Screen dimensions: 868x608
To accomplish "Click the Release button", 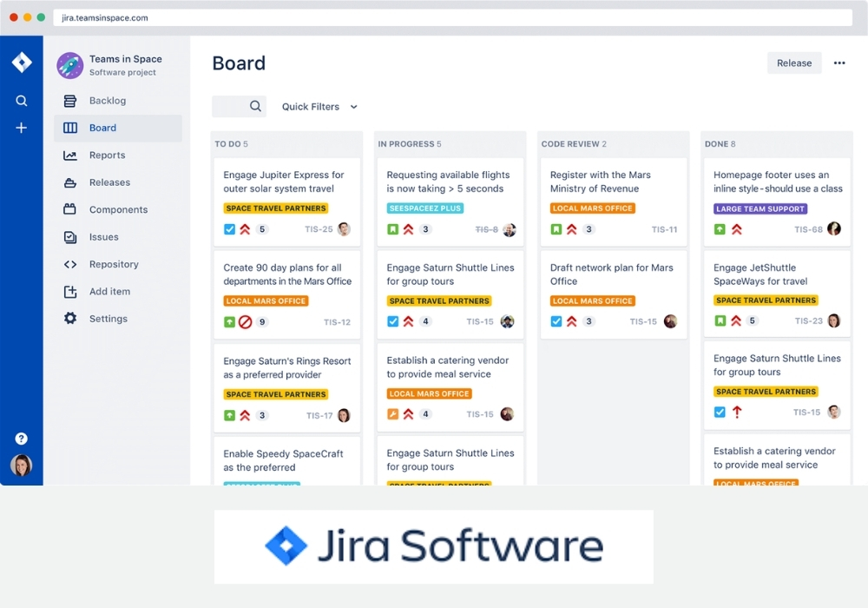I will (794, 63).
